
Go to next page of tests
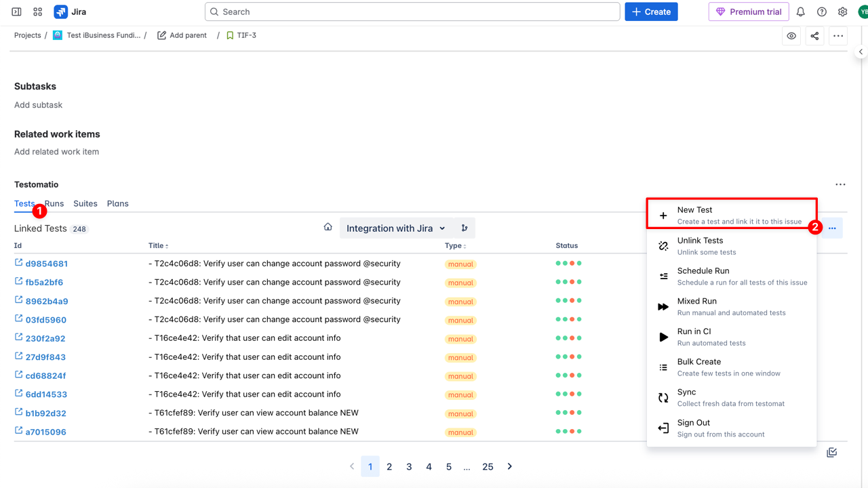click(510, 466)
